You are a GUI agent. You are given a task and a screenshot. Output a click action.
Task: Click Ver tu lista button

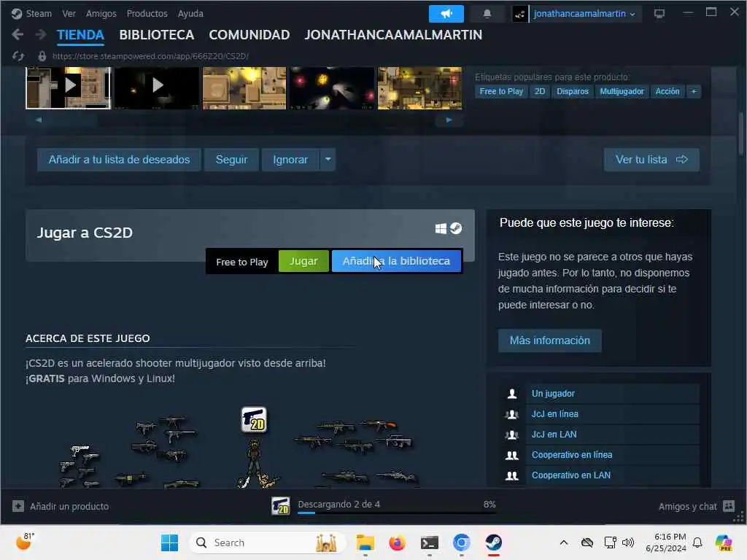(x=651, y=160)
